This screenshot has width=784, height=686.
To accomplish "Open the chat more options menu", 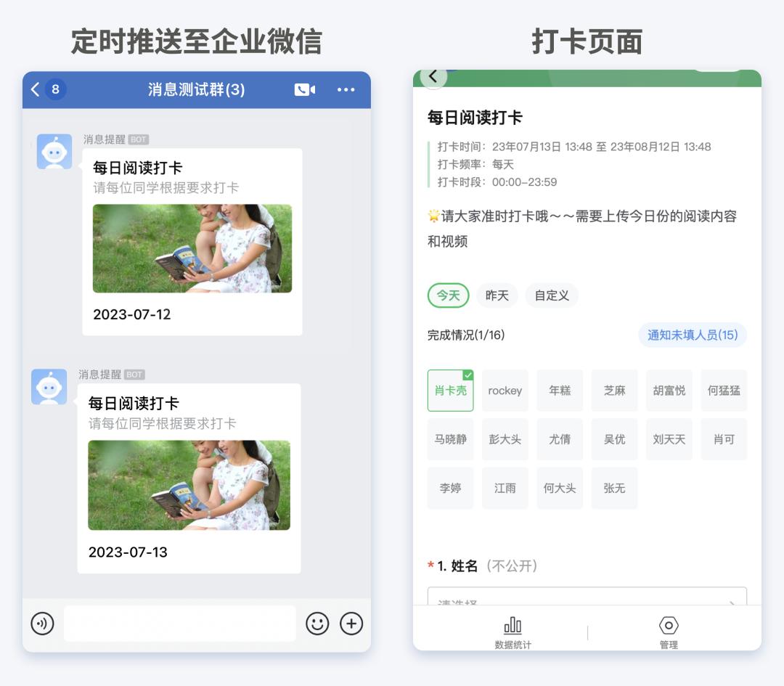I will [346, 89].
